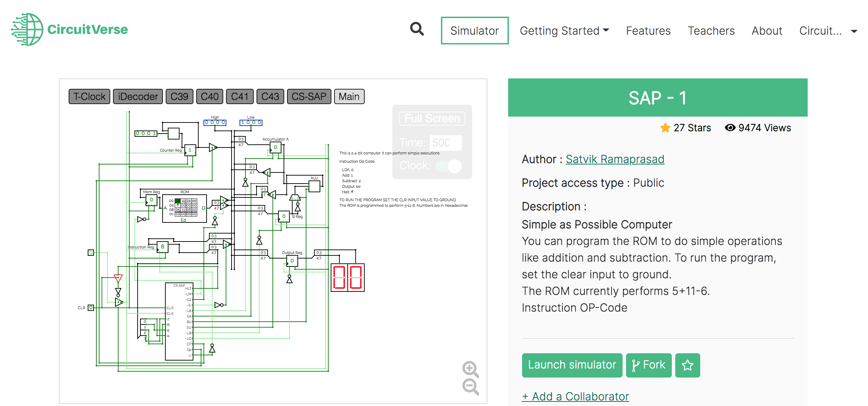The image size is (868, 406).
Task: Click the Launch simulator button
Action: pyautogui.click(x=572, y=365)
